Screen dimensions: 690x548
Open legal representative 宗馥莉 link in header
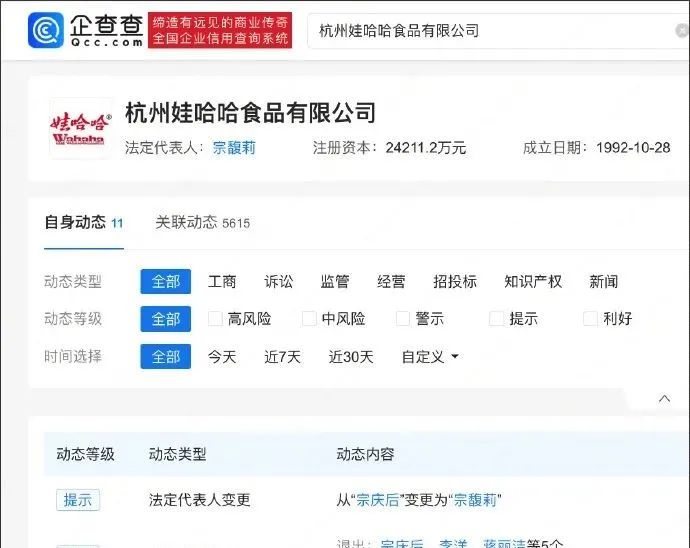234,147
